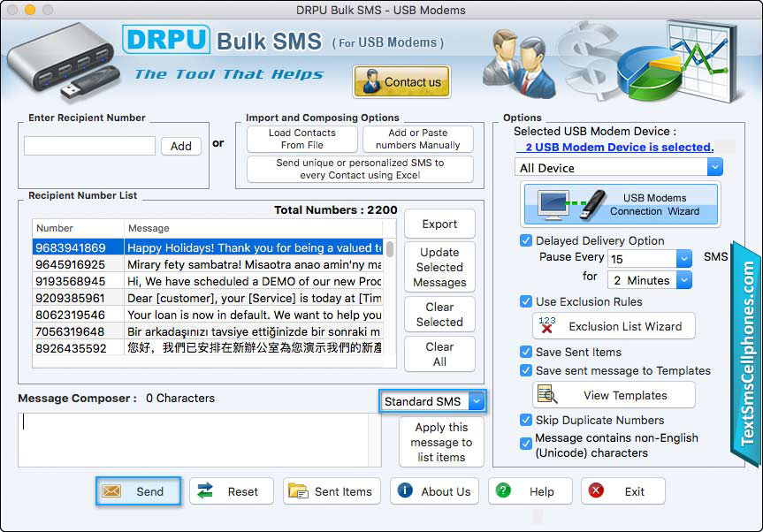Screen dimensions: 763x532
Task: Click the red X Exit icon
Action: 596,490
